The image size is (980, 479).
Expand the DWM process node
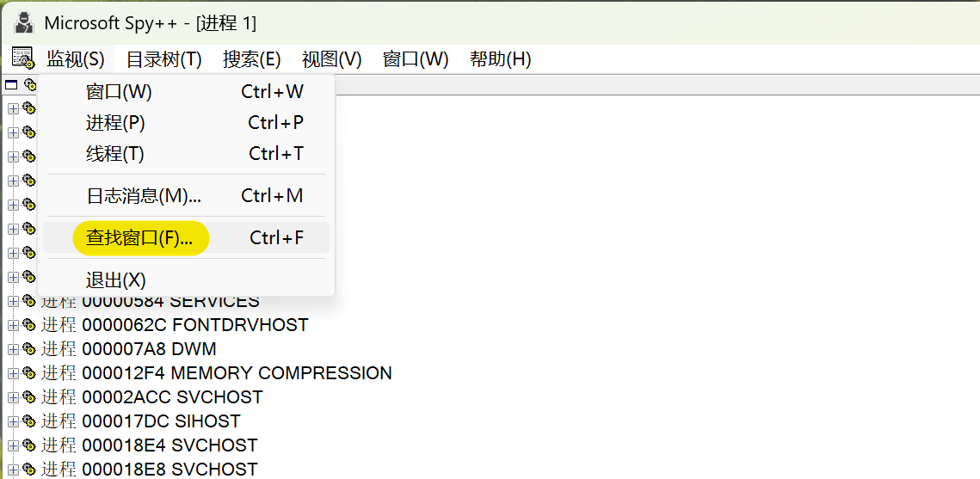(13, 349)
